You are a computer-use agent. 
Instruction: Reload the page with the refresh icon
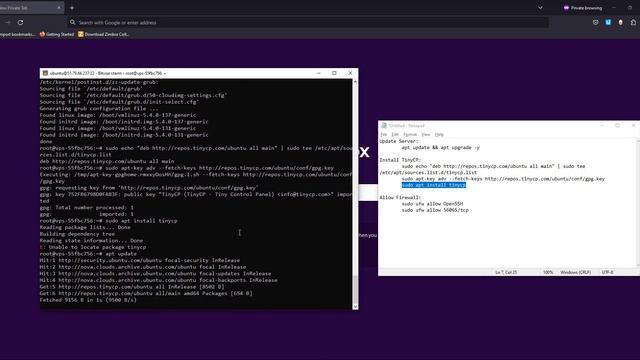(20, 22)
